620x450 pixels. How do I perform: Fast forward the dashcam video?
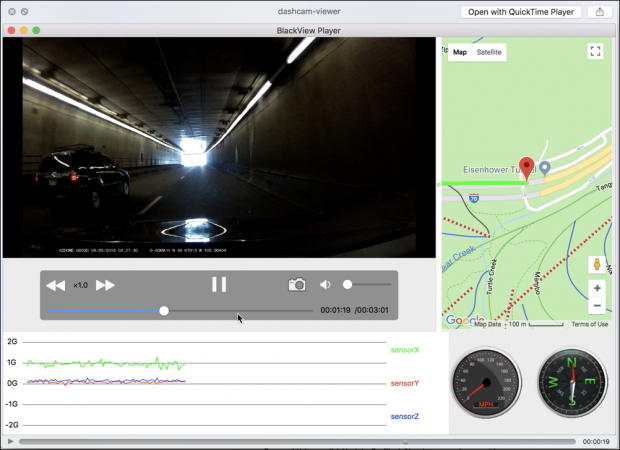[x=105, y=285]
